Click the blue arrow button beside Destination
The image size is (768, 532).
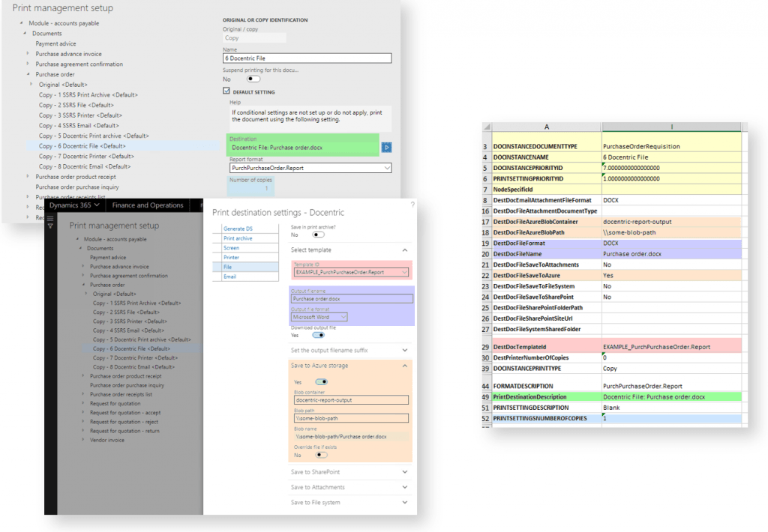coord(386,148)
